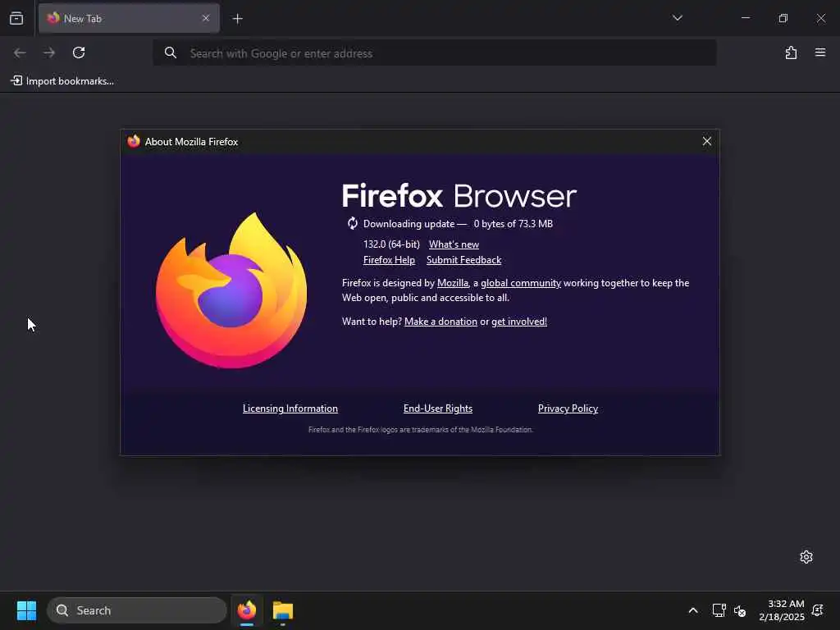Image resolution: width=840 pixels, height=630 pixels.
Task: Open What's new link
Action: (454, 244)
